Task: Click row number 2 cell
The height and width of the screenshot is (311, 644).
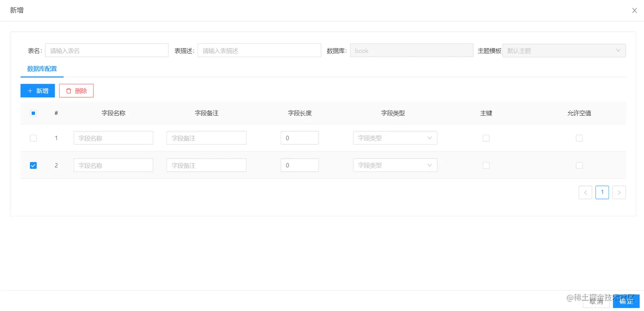Action: (56, 165)
